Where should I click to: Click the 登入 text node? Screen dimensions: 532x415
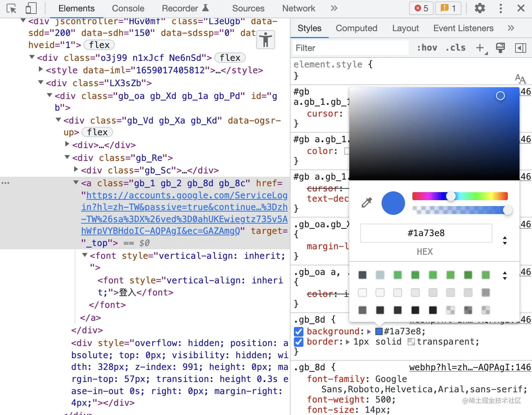pos(128,293)
